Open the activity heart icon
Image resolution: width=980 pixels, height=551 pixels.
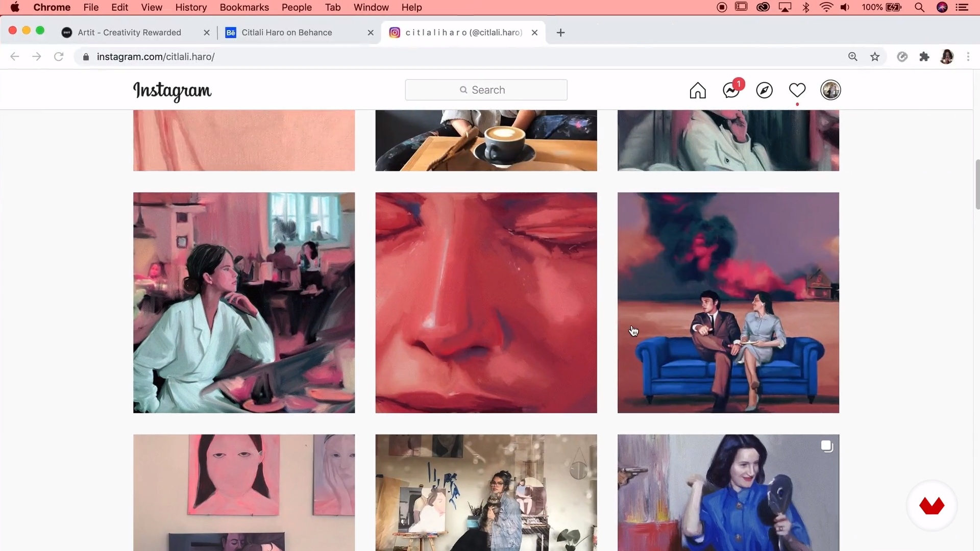tap(797, 90)
